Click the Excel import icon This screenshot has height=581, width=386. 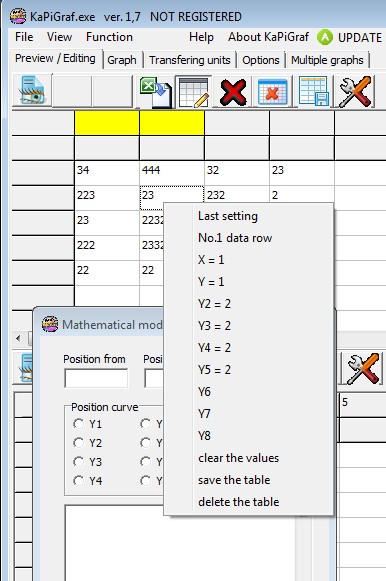click(155, 92)
